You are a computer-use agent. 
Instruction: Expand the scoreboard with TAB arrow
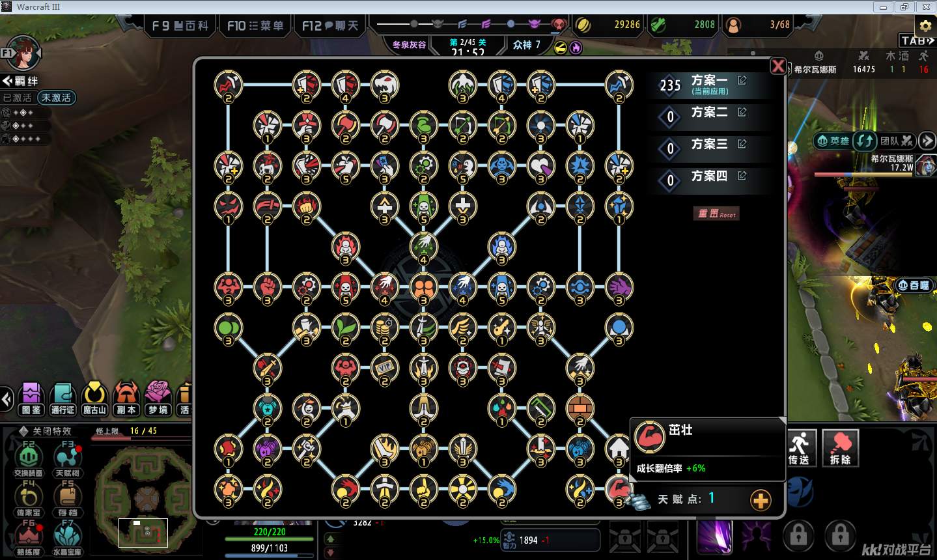click(x=917, y=40)
